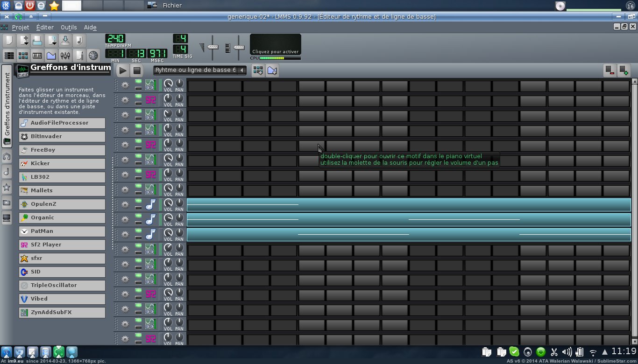Select the TripleOscillator instrument plugin
Image resolution: width=638 pixels, height=364 pixels.
point(62,285)
